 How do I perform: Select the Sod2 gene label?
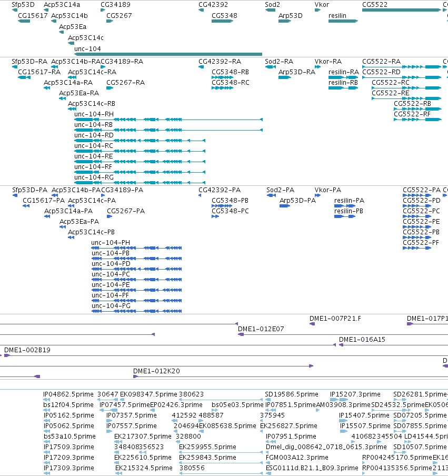pyautogui.click(x=272, y=5)
